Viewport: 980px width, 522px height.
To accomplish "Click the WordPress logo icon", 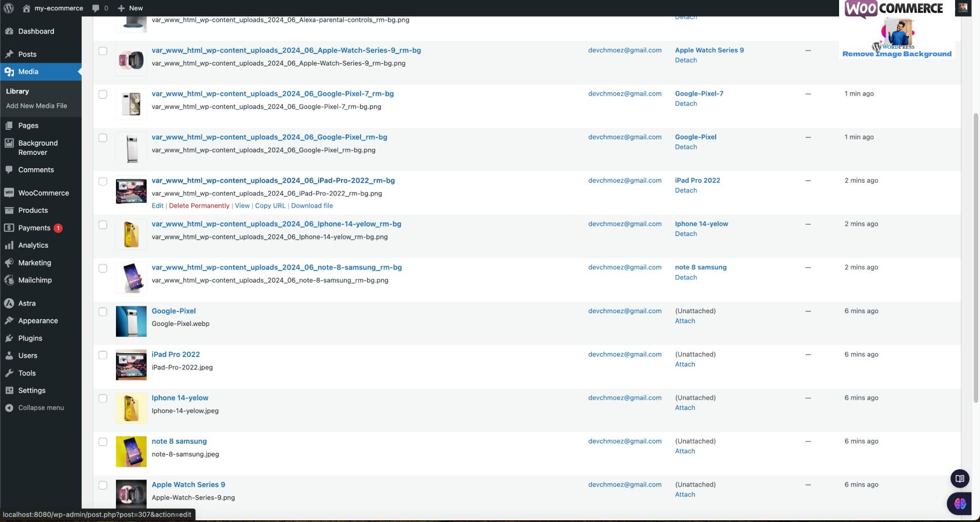I will click(x=9, y=8).
